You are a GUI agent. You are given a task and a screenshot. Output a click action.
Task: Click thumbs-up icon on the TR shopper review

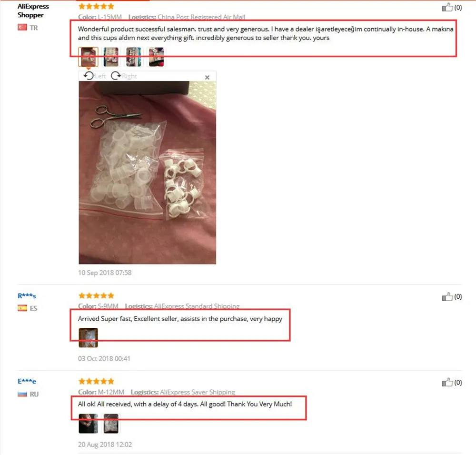pyautogui.click(x=447, y=7)
